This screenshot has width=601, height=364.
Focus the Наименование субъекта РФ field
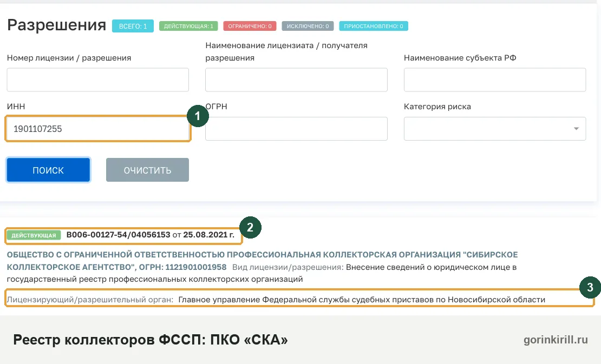tap(495, 80)
